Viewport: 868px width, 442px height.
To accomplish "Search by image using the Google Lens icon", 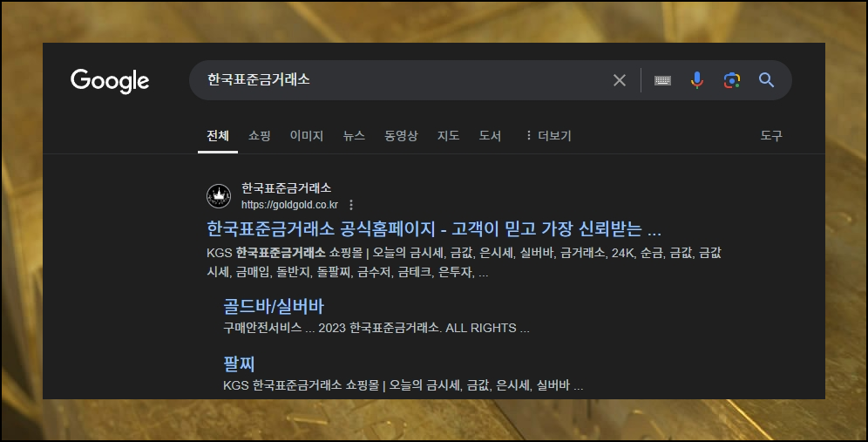I will pyautogui.click(x=732, y=80).
